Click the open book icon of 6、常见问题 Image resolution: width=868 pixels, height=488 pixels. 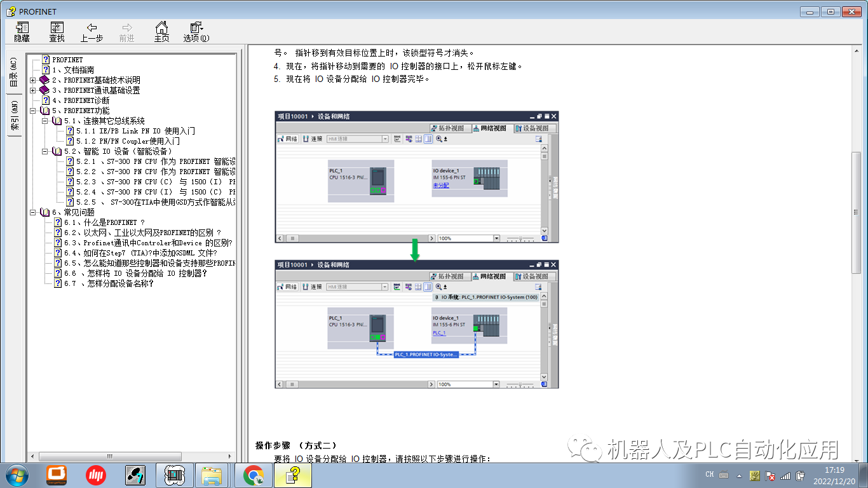click(x=44, y=212)
